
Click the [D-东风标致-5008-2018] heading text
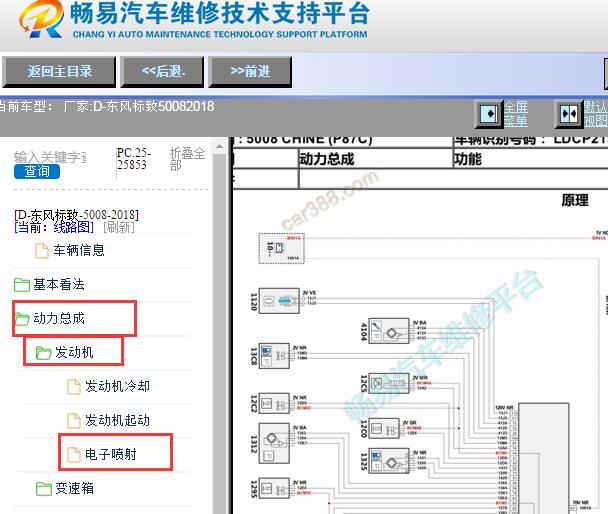(x=76, y=214)
